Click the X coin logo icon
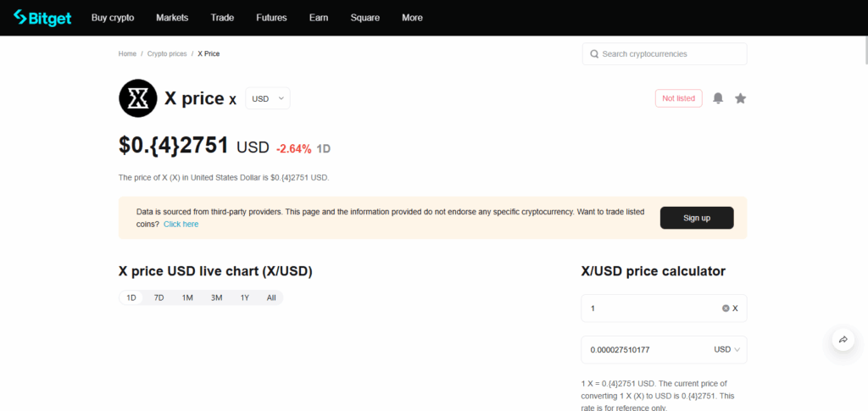This screenshot has width=868, height=411. pyautogui.click(x=137, y=98)
